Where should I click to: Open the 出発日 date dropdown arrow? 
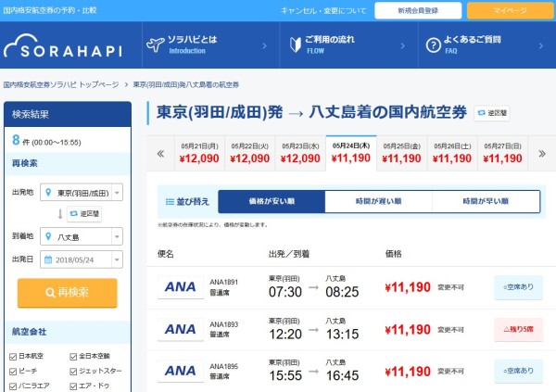[x=117, y=259]
